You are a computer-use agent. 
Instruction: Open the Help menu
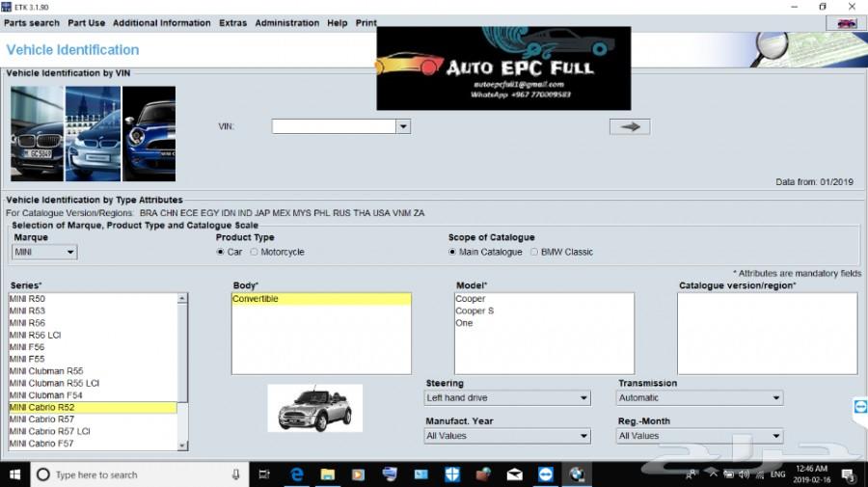click(x=338, y=23)
